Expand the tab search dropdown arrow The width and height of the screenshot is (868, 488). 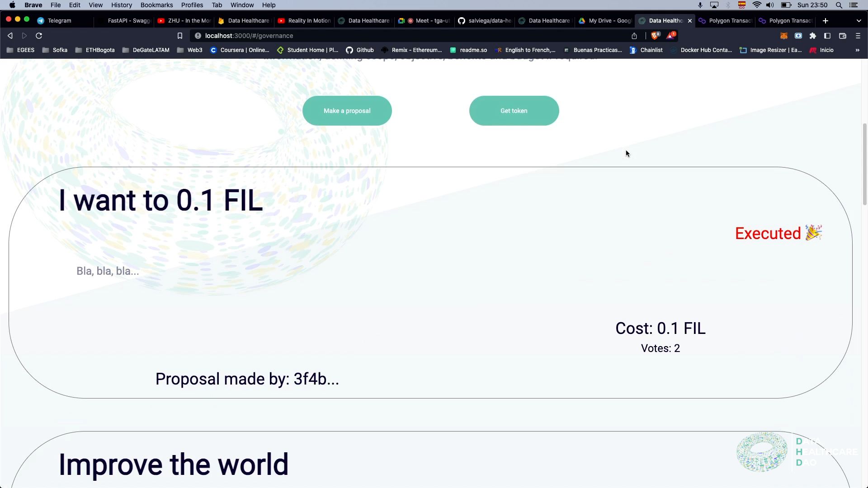[859, 21]
